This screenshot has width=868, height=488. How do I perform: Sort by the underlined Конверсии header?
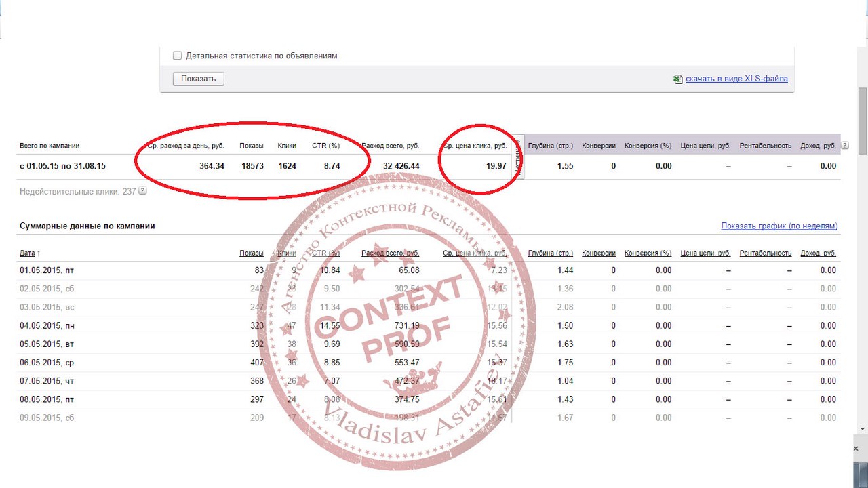point(599,253)
